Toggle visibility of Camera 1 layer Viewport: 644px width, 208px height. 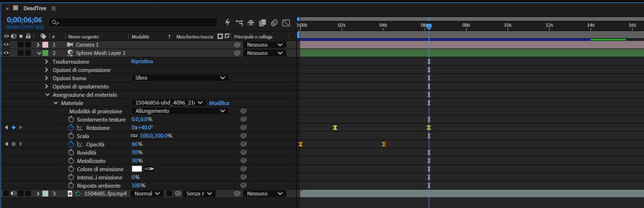click(6, 44)
